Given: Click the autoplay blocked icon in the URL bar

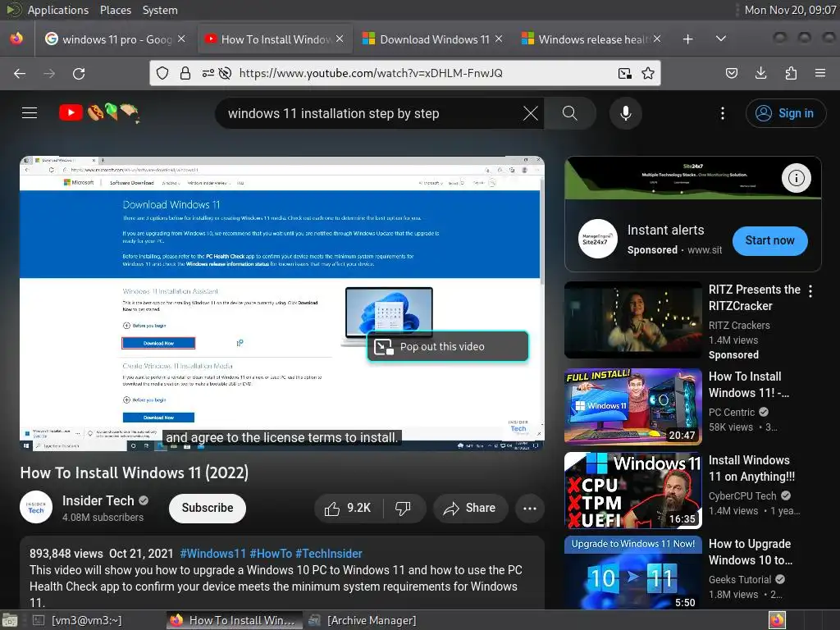Looking at the screenshot, I should pos(225,73).
